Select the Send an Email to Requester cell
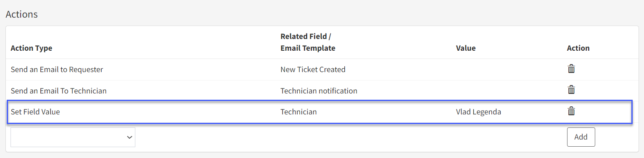Image resolution: width=644 pixels, height=158 pixels. coord(57,70)
